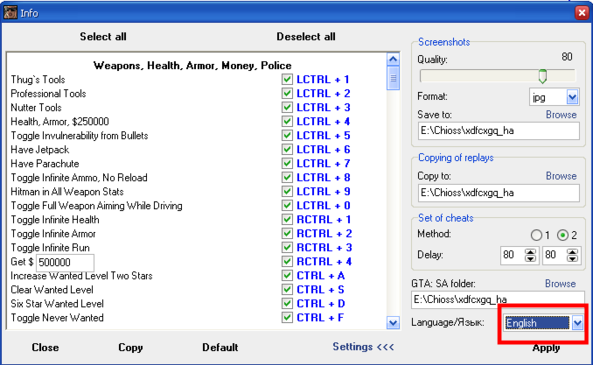The height and width of the screenshot is (365, 593).
Task: Toggle the Have Jetpack checkbox
Action: pos(287,149)
